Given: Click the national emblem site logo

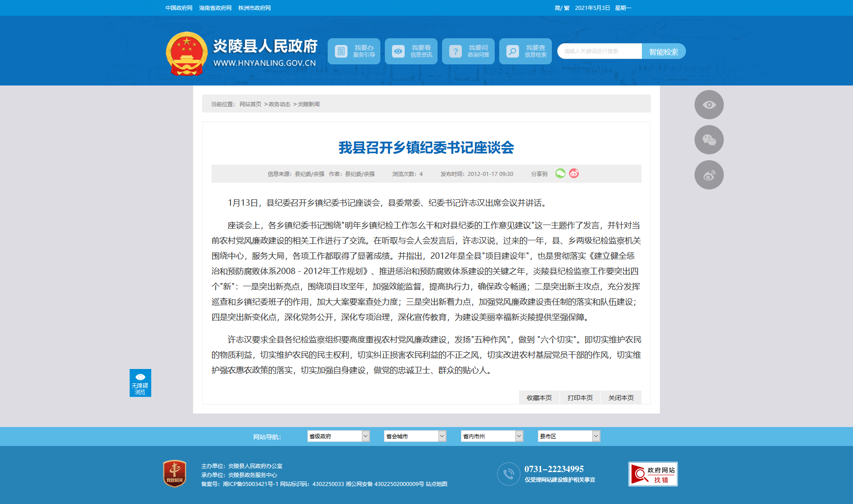Looking at the screenshot, I should (186, 54).
